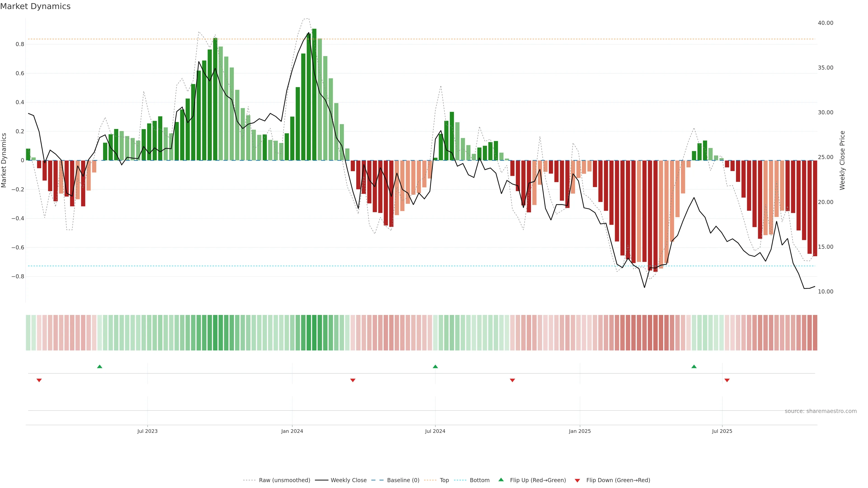
Task: Click the Jul 2023 x-axis label
Action: [147, 431]
